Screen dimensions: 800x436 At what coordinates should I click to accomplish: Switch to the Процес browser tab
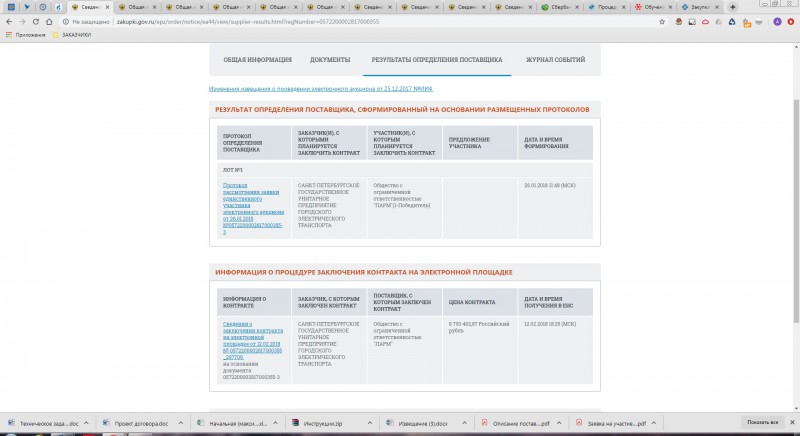click(608, 7)
